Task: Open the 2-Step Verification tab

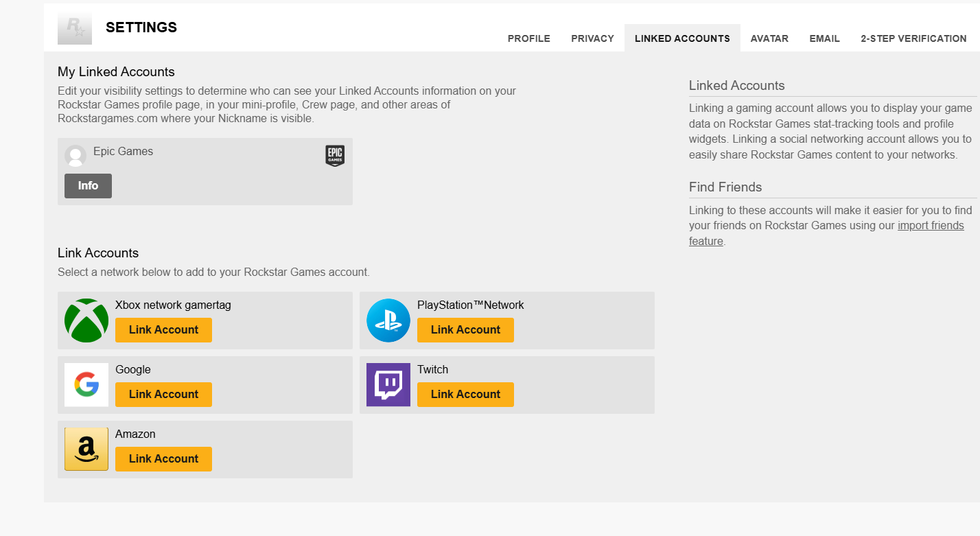Action: coord(914,38)
